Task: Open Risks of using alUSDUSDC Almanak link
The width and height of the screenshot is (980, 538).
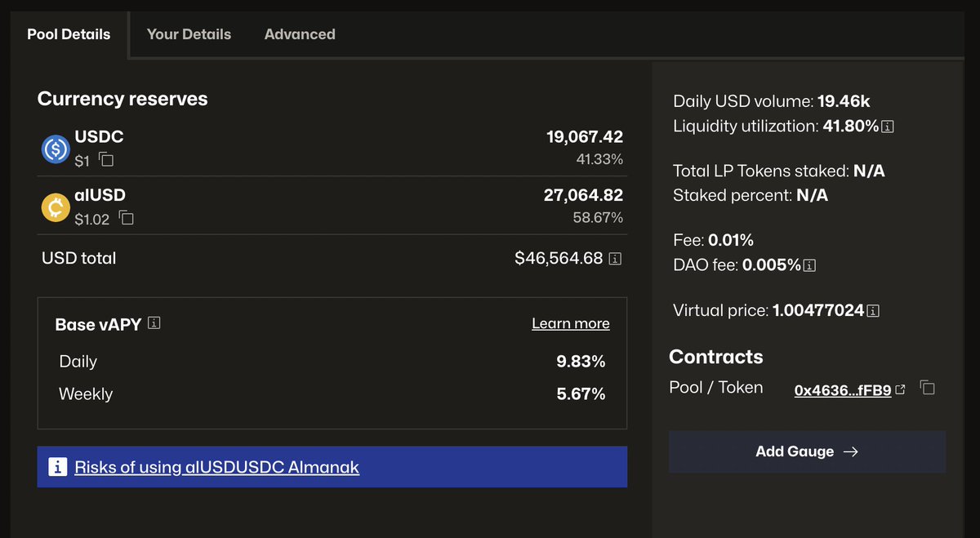Action: point(216,467)
